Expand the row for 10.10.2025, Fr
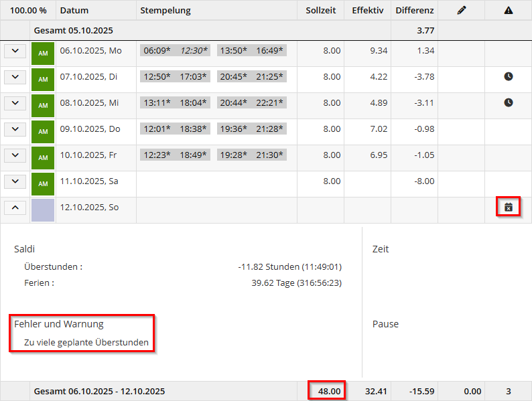532x401 pixels. [x=15, y=155]
